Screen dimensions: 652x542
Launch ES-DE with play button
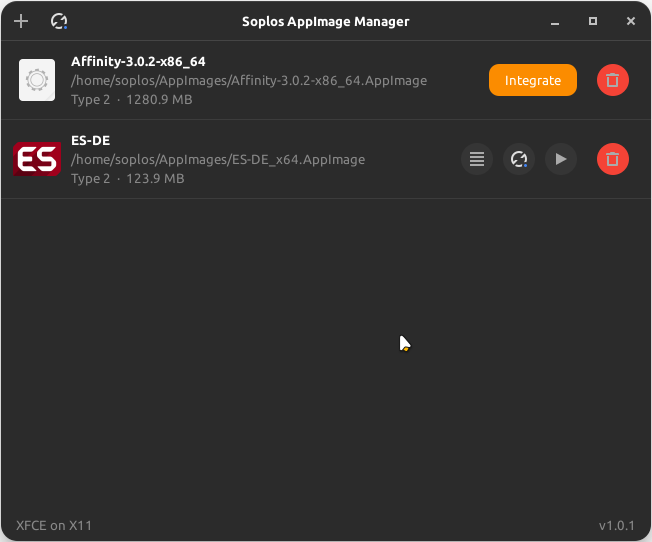[x=561, y=159]
